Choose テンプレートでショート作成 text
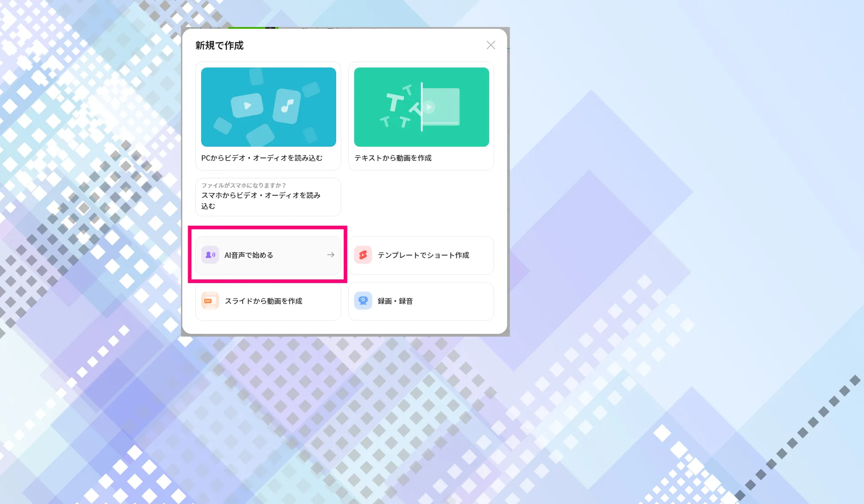The height and width of the screenshot is (504, 864). pos(423,255)
